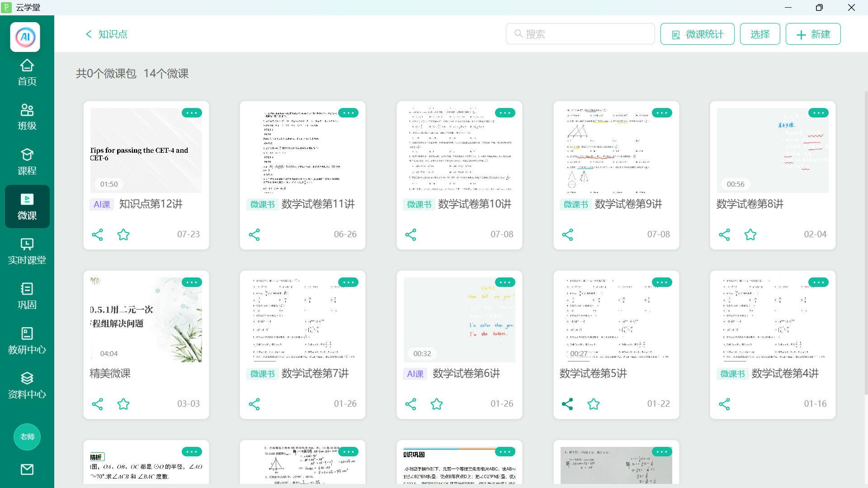Click 新建 to create new micro-lesson
This screenshot has height=488, width=868.
[x=813, y=34]
